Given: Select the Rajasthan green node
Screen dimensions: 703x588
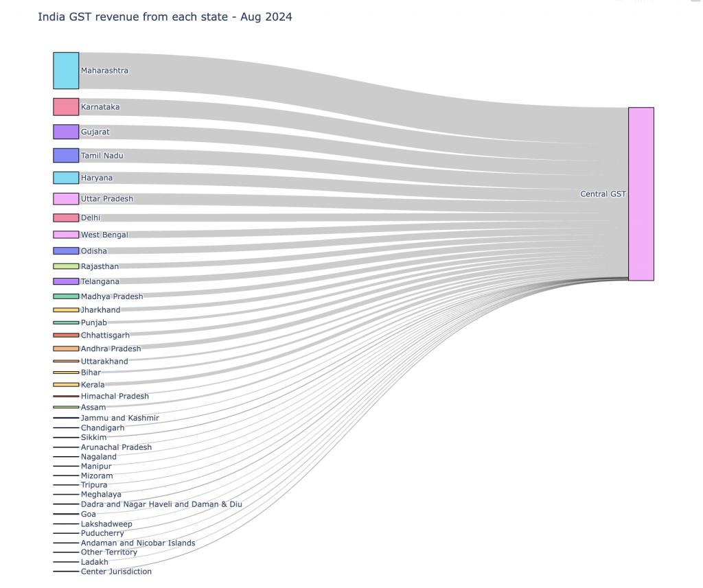Looking at the screenshot, I should coord(66,266).
